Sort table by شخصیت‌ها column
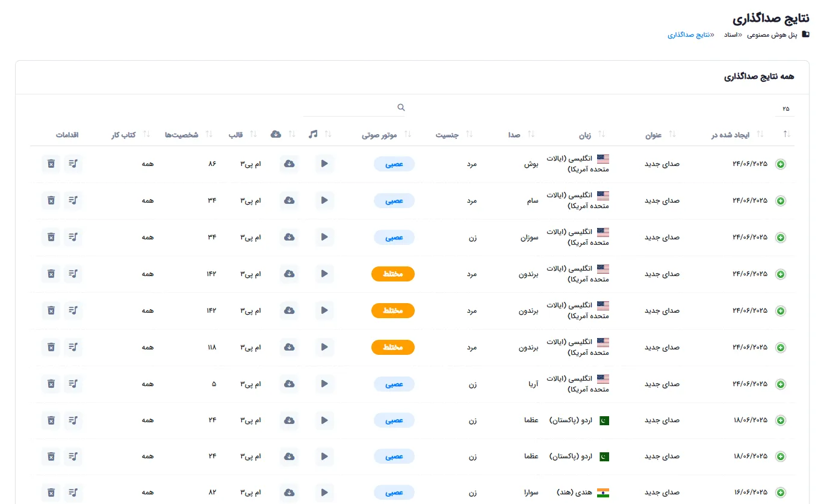 [x=188, y=135]
